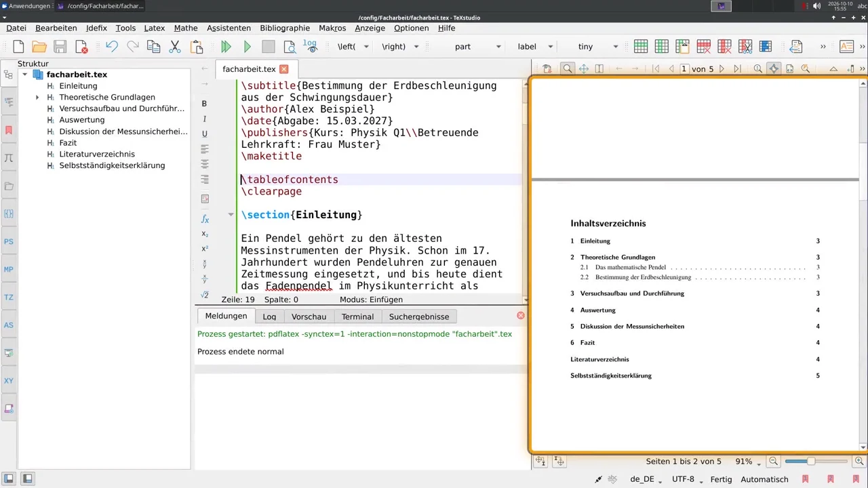The image size is (868, 488).
Task: Undo the last edit
Action: click(x=112, y=47)
